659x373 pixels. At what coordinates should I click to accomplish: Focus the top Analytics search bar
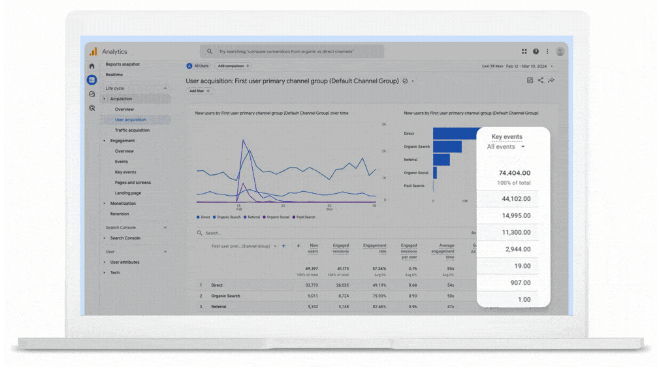click(292, 51)
